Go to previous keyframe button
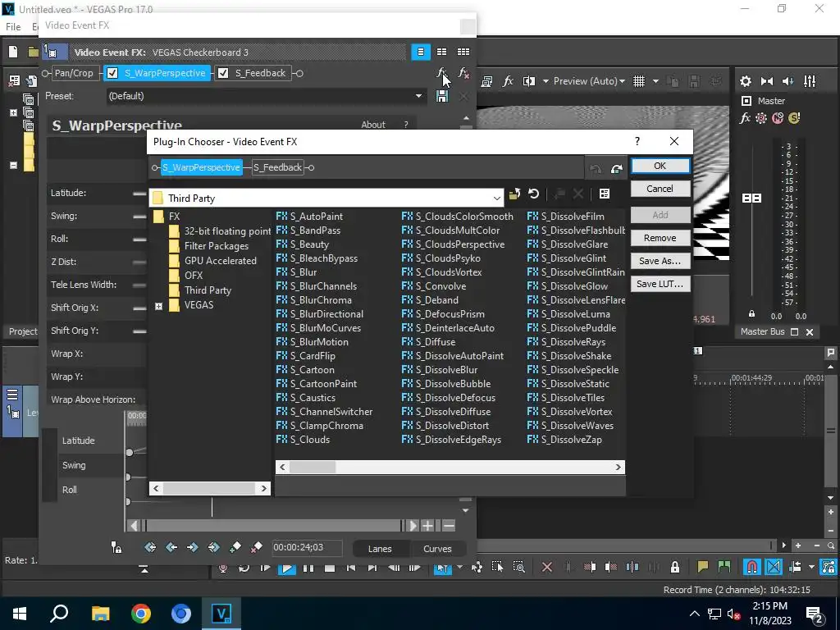This screenshot has width=840, height=630. 171,547
